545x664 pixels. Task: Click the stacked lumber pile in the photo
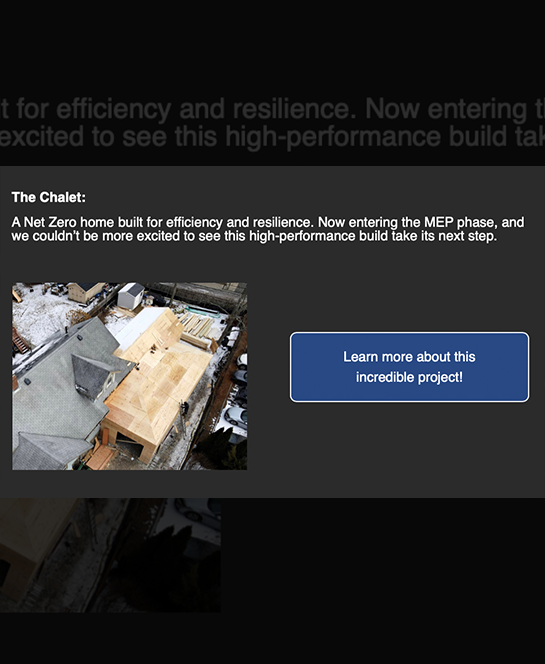click(198, 328)
